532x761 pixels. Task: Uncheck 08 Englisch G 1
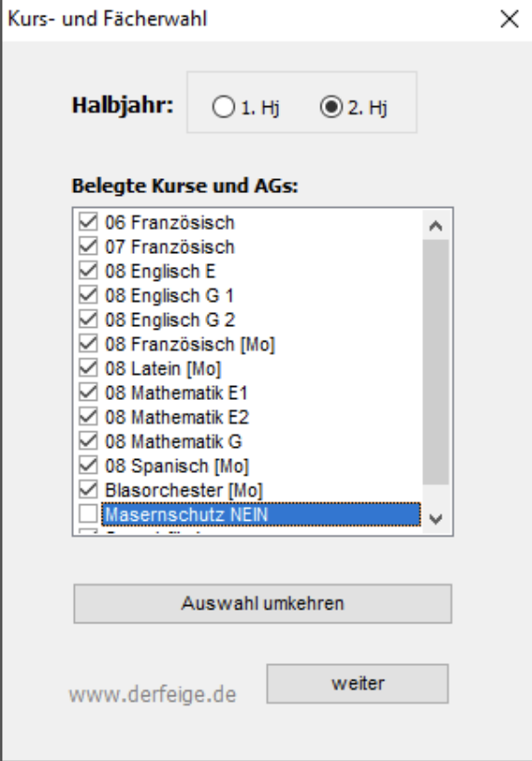88,295
